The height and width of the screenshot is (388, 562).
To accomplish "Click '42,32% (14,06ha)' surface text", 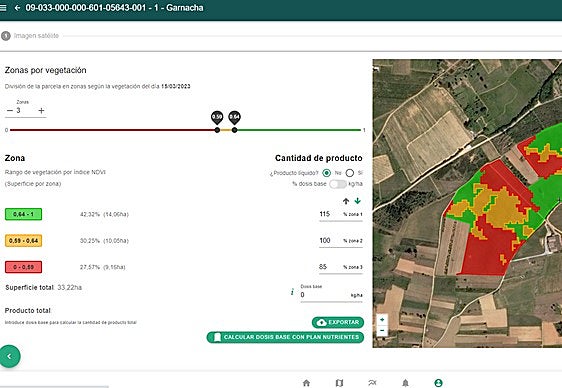I will click(x=104, y=214).
